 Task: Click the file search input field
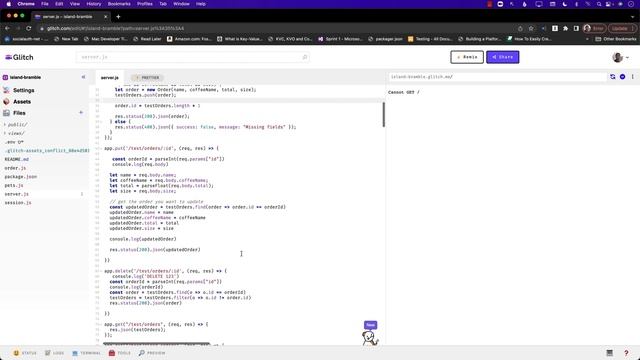(x=193, y=57)
